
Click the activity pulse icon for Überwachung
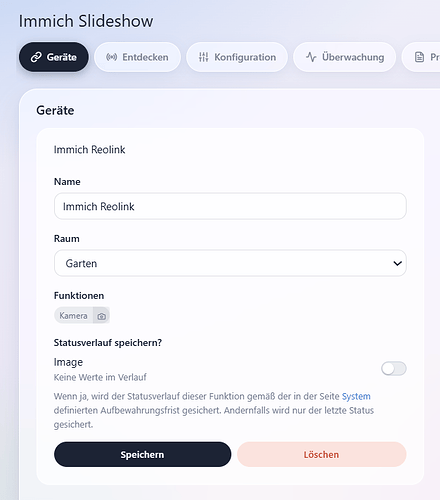point(311,57)
